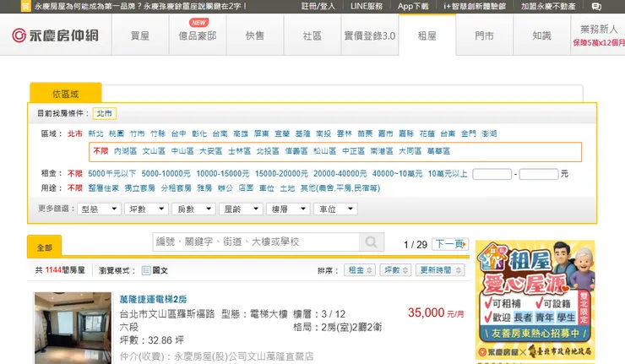Open listing photo of 萬隆捷運電梯2房
625x364 pixels.
click(73, 328)
